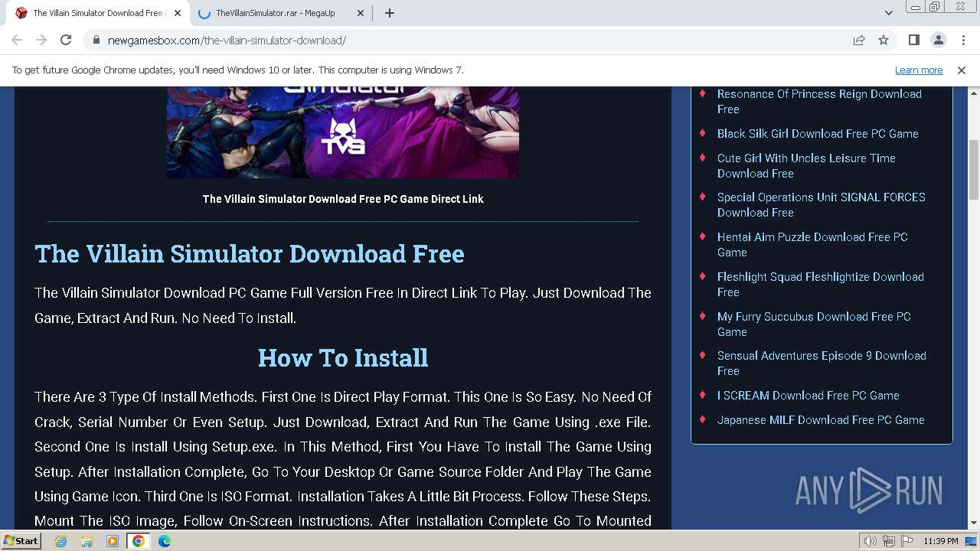Open Sensual Adventures Episode 9 link
The height and width of the screenshot is (551, 980).
tap(822, 364)
